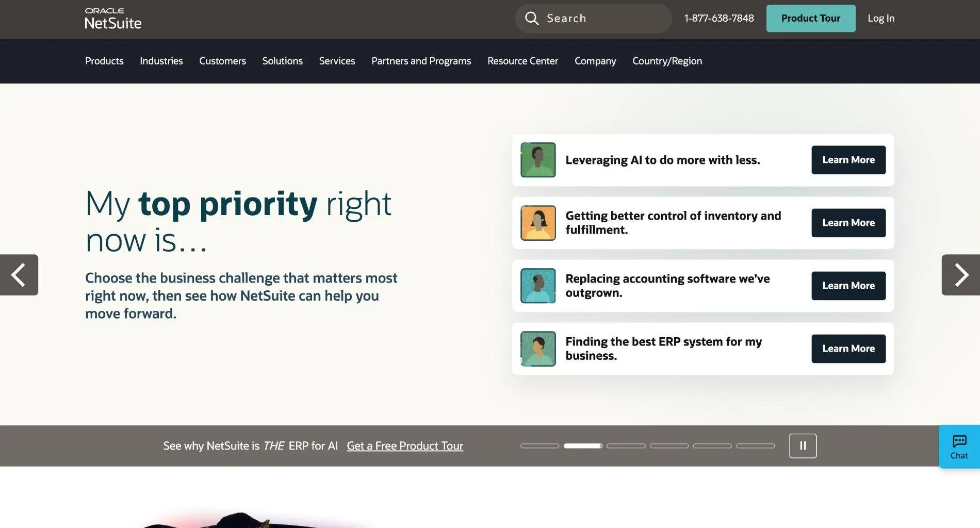This screenshot has width=980, height=528.
Task: Click the search magnifier icon
Action: point(532,19)
